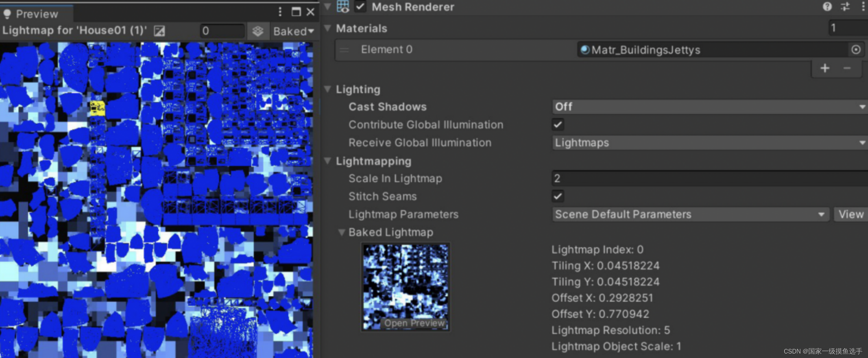This screenshot has height=358, width=868.
Task: Click the lightmap exposure value field
Action: coord(222,31)
